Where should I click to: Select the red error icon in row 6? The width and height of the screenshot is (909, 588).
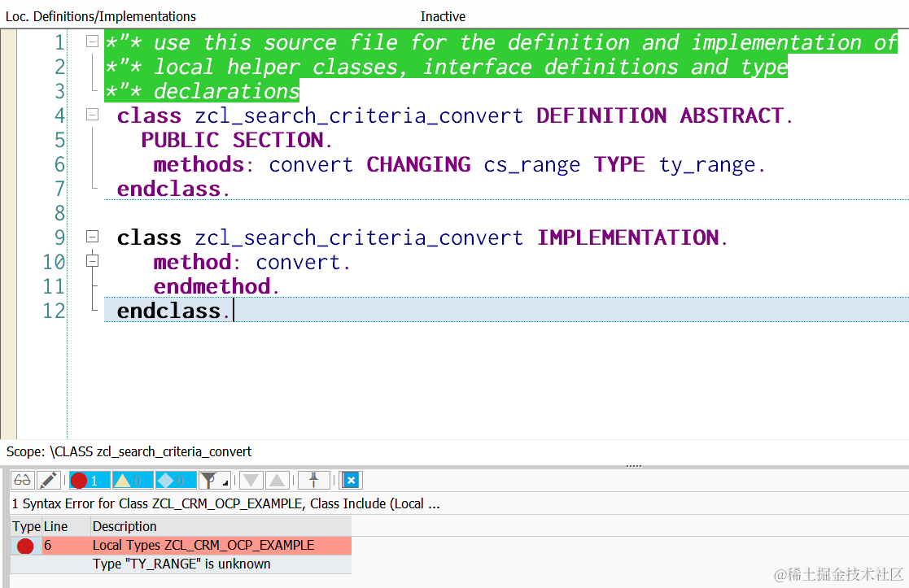[x=25, y=546]
